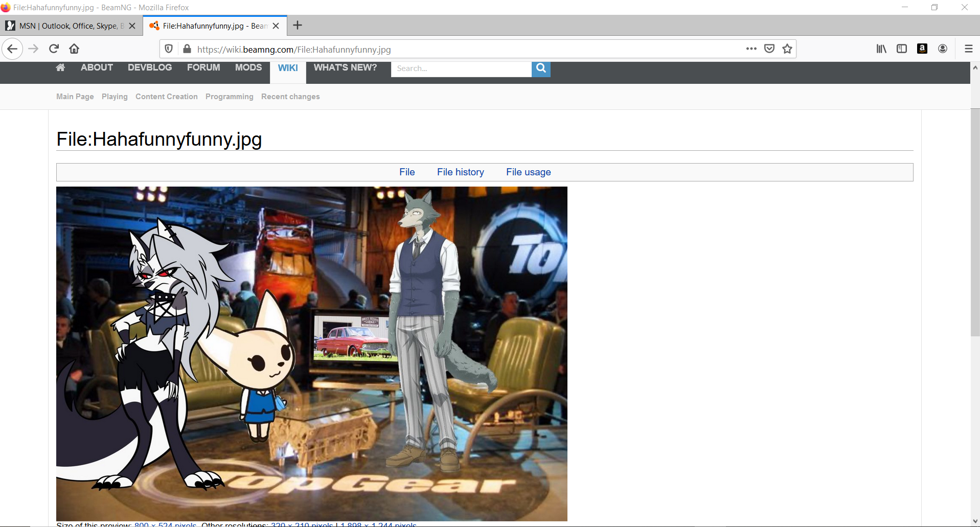Image resolution: width=980 pixels, height=527 pixels.
Task: Reload the current page
Action: pos(54,49)
